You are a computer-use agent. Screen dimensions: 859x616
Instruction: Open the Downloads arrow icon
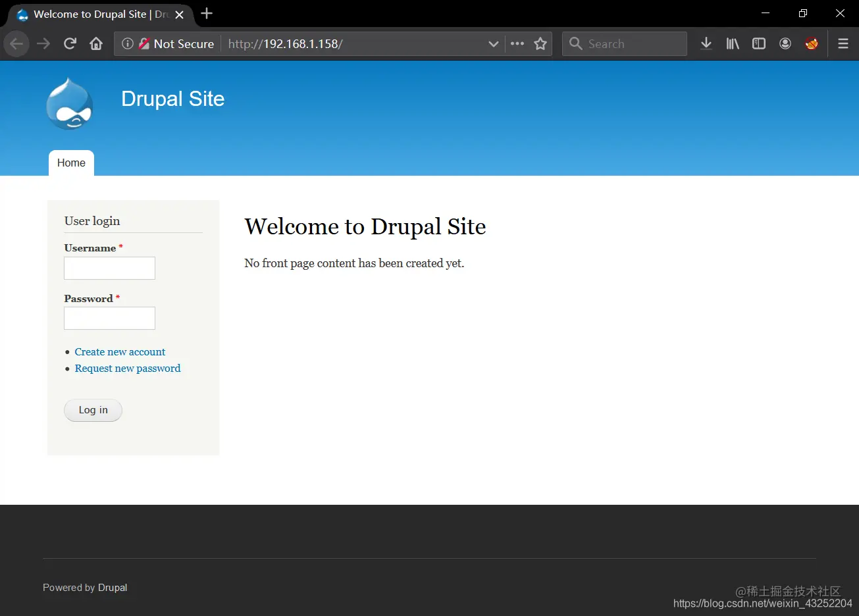[x=706, y=43]
